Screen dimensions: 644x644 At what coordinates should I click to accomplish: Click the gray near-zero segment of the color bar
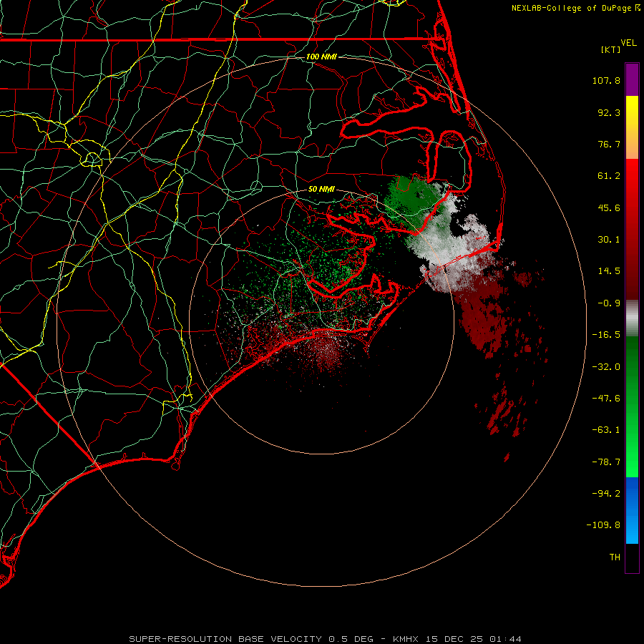(x=632, y=318)
